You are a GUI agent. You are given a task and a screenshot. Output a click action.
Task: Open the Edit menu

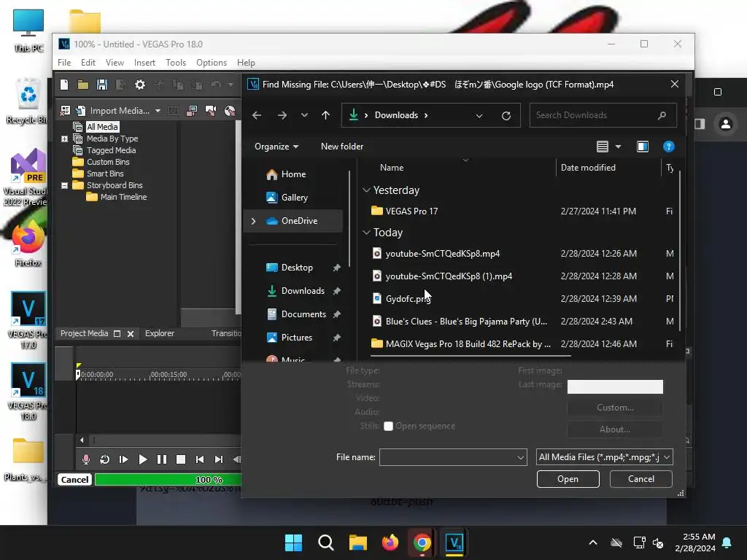pos(88,63)
